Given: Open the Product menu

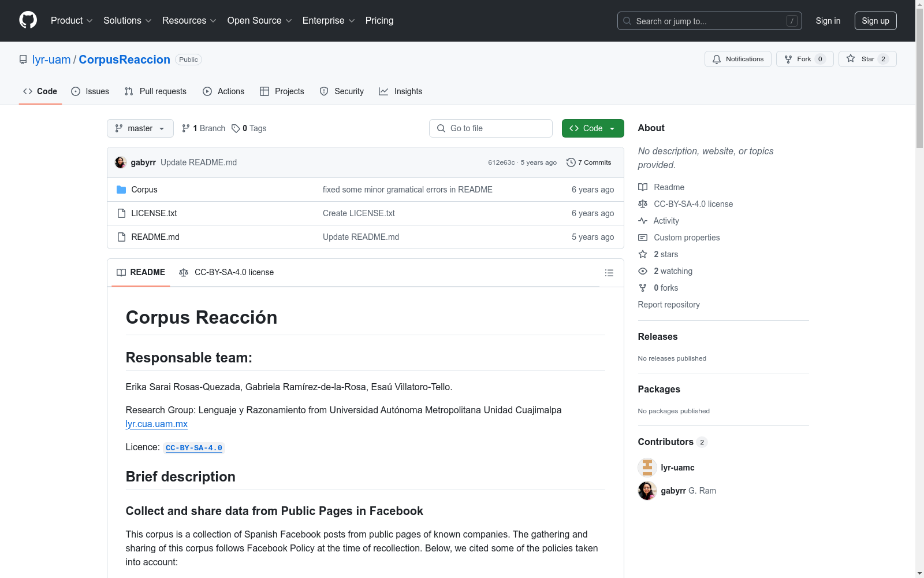Looking at the screenshot, I should 72,20.
